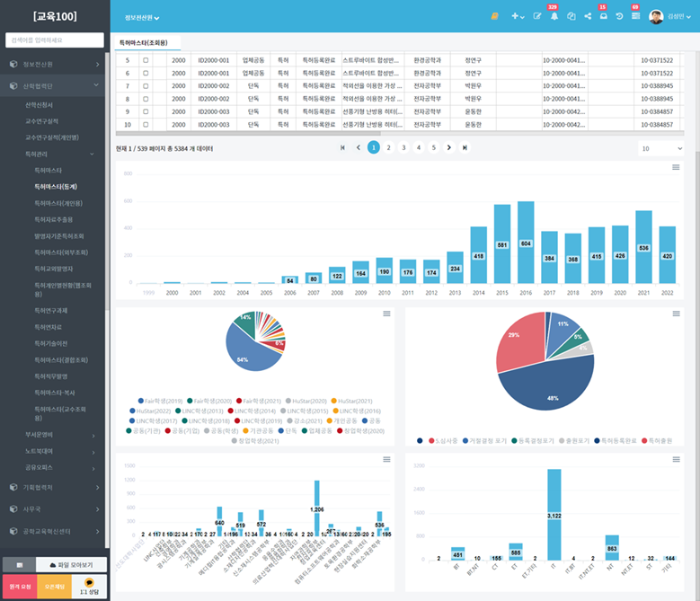Open the plus add menu in header
Image resolution: width=700 pixels, height=601 pixels.
[518, 16]
